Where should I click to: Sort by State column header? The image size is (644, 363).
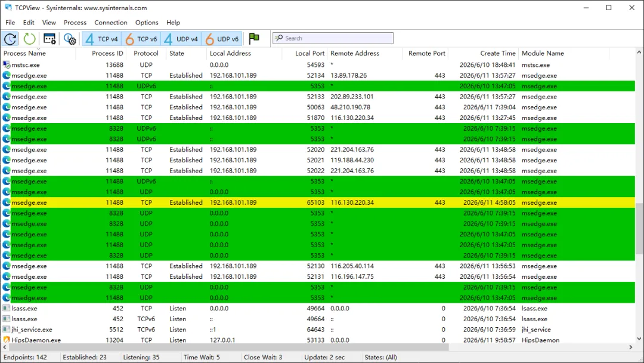pyautogui.click(x=186, y=54)
